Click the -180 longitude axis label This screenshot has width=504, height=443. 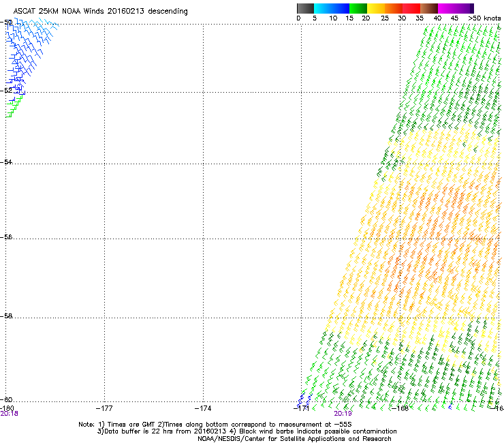coord(7,408)
